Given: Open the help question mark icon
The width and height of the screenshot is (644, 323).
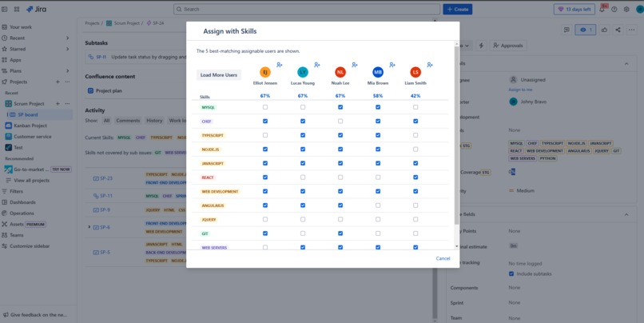Looking at the screenshot, I should click(614, 9).
